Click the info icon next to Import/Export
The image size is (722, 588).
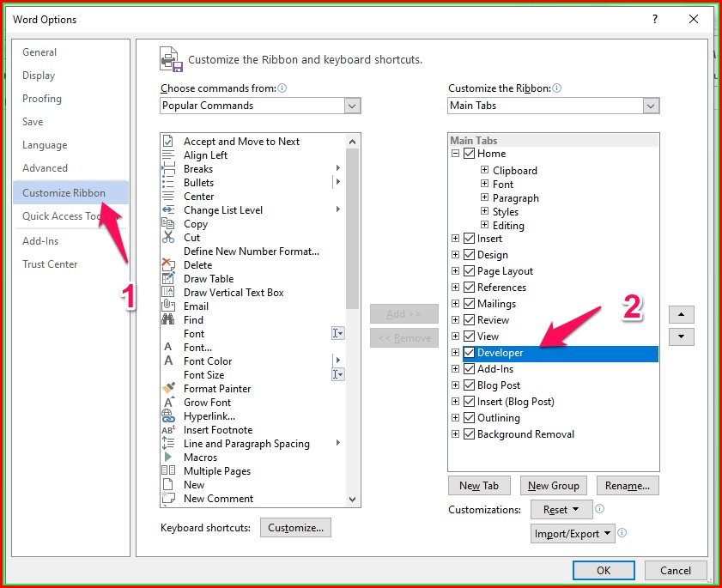[622, 533]
